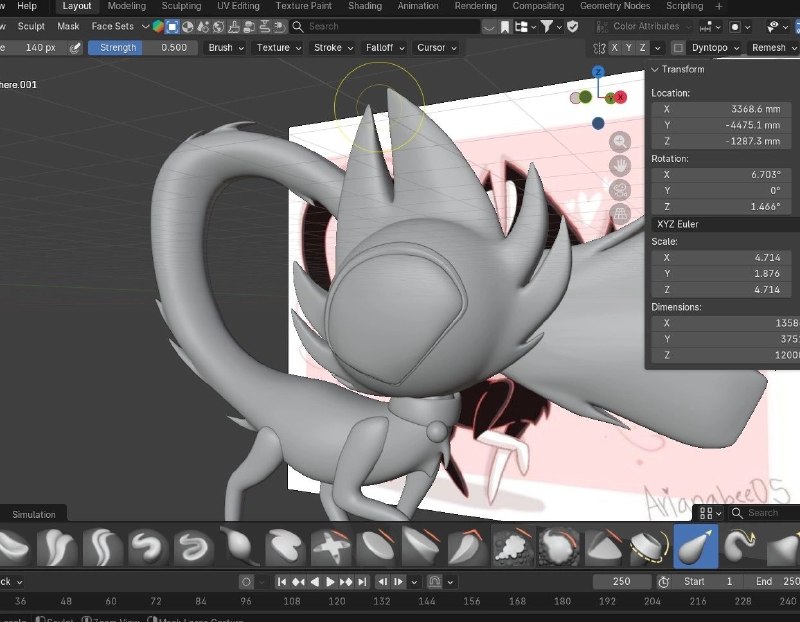Enable the Dyntopo checkbox

(x=678, y=48)
